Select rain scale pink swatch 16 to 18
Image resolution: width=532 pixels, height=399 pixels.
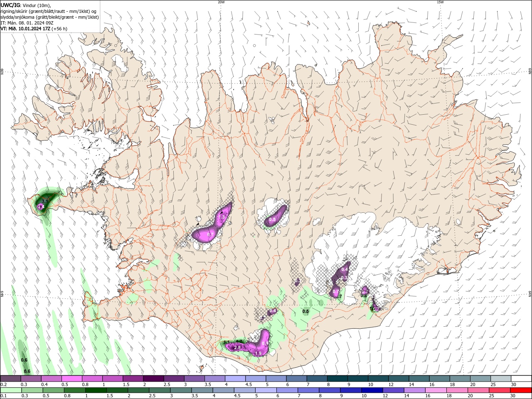coord(436,390)
